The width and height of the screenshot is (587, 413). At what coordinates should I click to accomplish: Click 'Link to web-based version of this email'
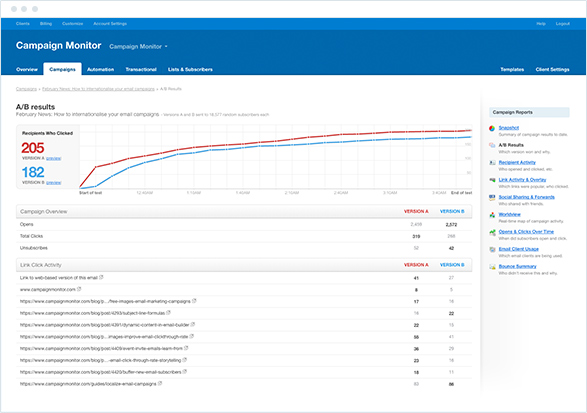pos(58,278)
